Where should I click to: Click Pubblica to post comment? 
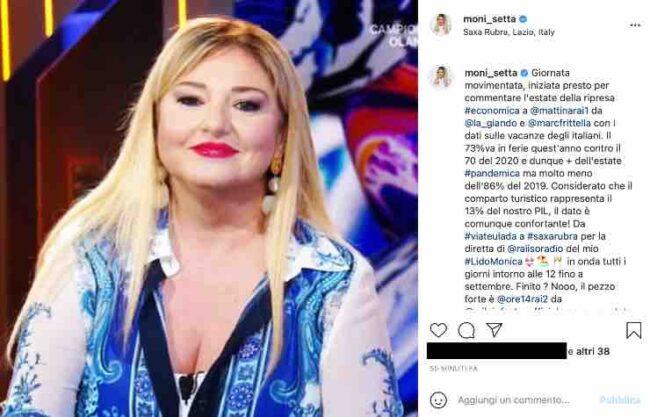pyautogui.click(x=620, y=400)
